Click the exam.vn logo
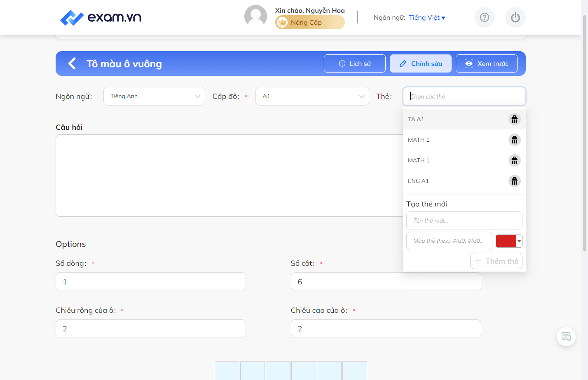The width and height of the screenshot is (588, 380). pos(101,17)
